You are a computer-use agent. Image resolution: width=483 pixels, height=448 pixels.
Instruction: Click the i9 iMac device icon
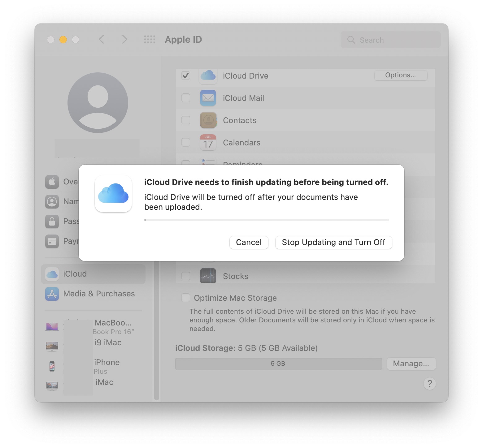point(52,347)
